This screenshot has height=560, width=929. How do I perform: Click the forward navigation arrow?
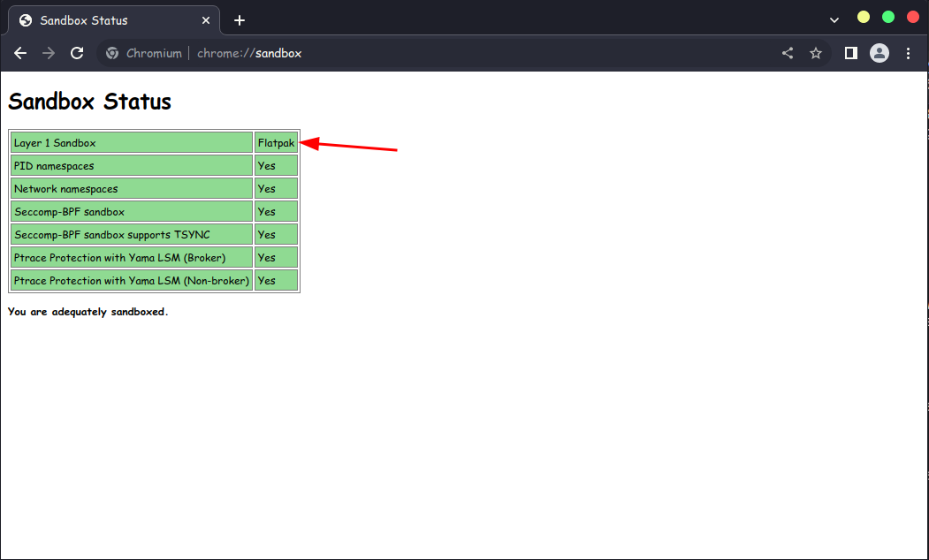point(49,53)
